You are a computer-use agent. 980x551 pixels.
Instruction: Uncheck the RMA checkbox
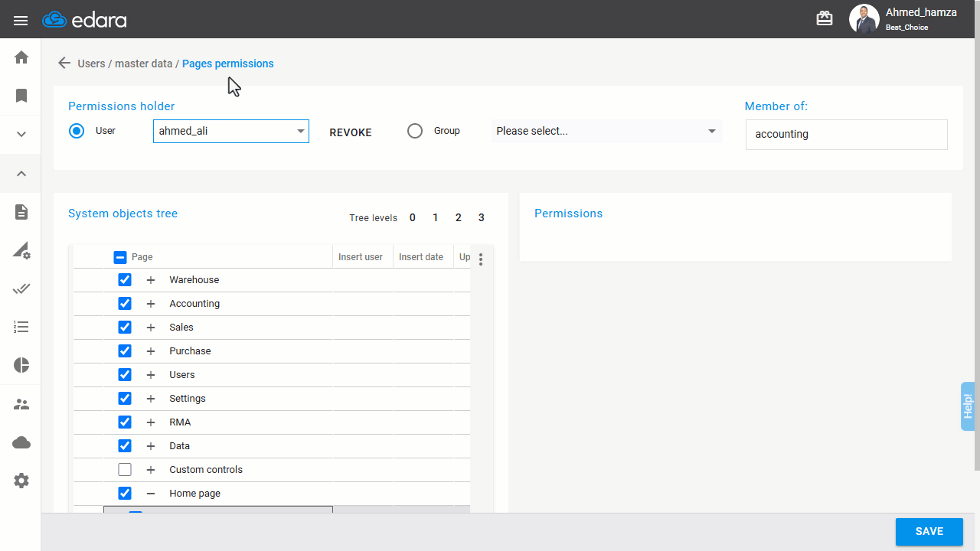[125, 422]
